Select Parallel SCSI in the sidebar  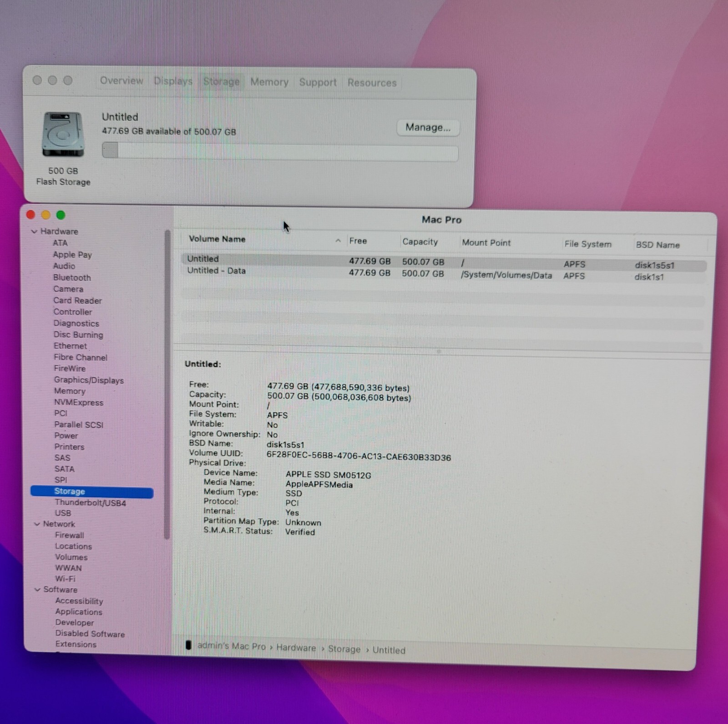coord(79,425)
